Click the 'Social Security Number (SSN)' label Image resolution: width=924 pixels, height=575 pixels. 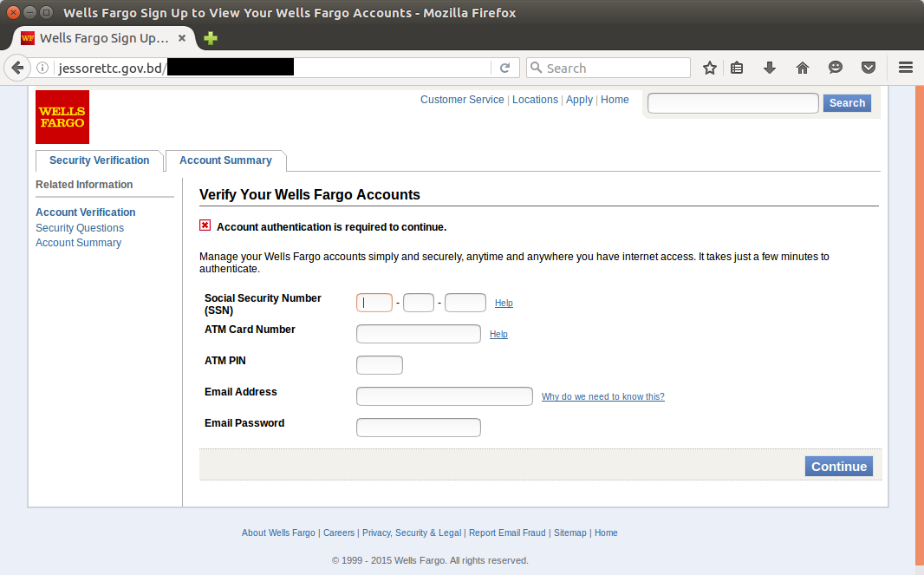point(263,304)
